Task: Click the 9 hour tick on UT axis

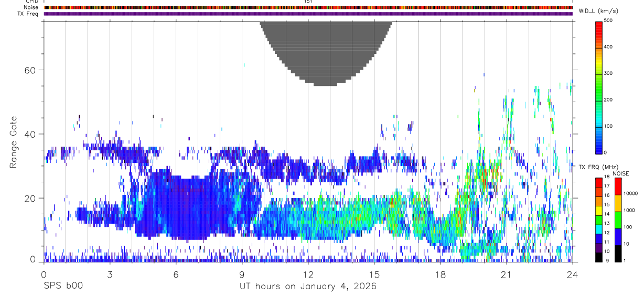Action: coord(242,274)
